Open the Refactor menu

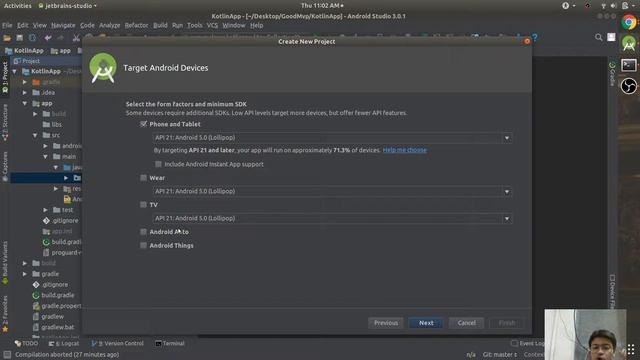pos(136,25)
